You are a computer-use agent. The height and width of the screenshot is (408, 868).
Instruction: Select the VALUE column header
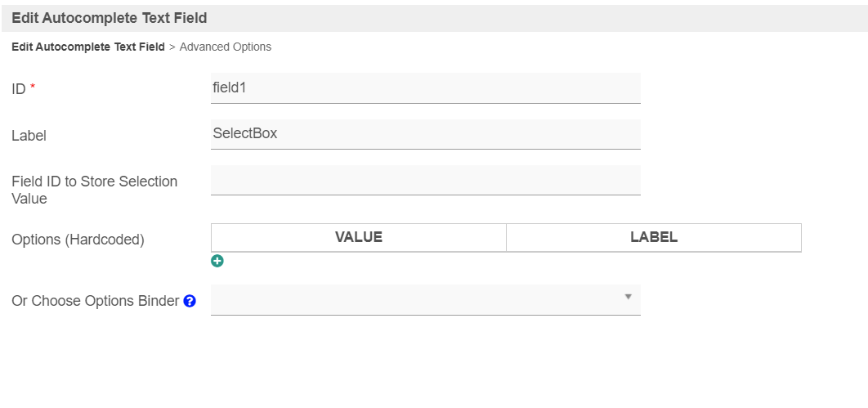[x=359, y=237]
